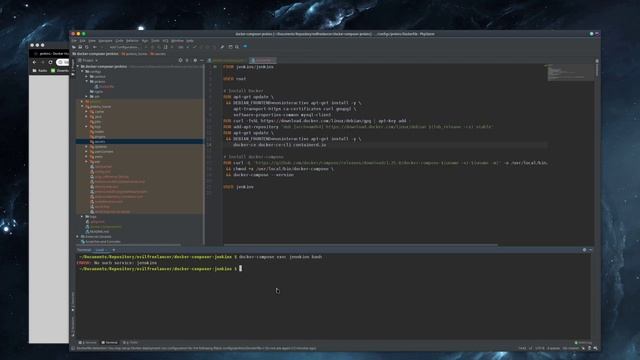
Task: Expand the php folder arrow under config
Action: tap(87, 96)
